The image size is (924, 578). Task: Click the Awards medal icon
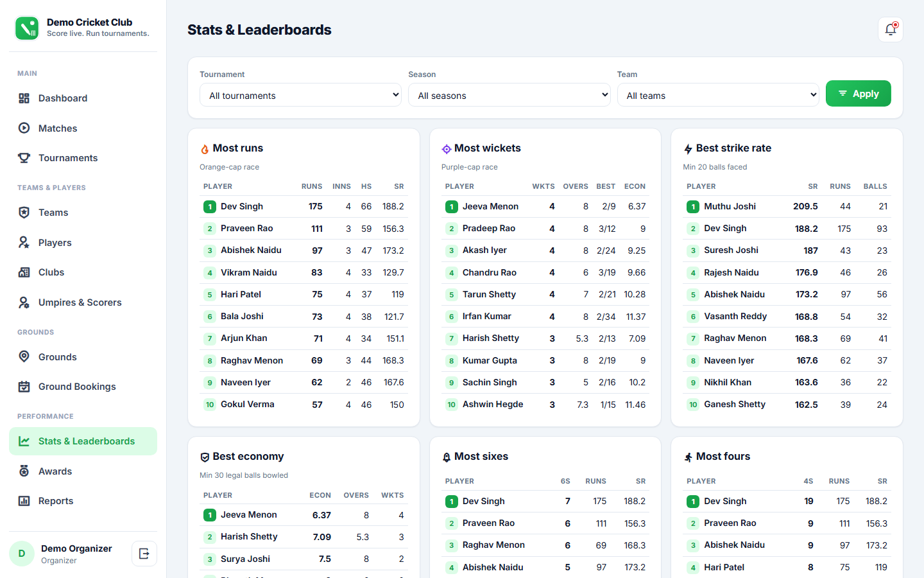tap(24, 471)
